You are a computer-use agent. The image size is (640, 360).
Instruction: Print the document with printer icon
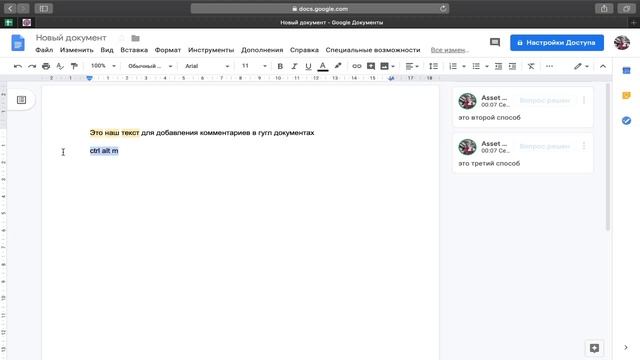tap(46, 66)
